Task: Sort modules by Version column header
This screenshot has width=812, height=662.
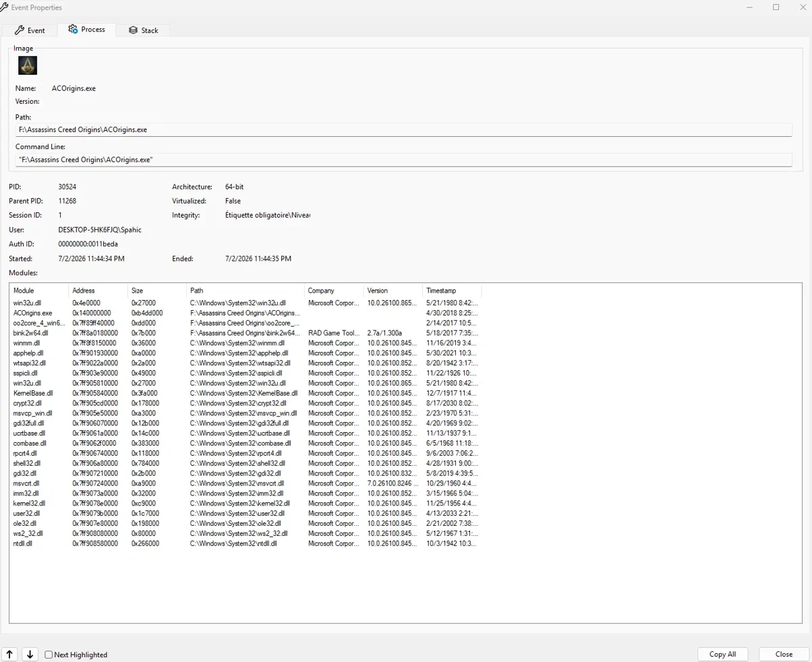Action: point(393,291)
